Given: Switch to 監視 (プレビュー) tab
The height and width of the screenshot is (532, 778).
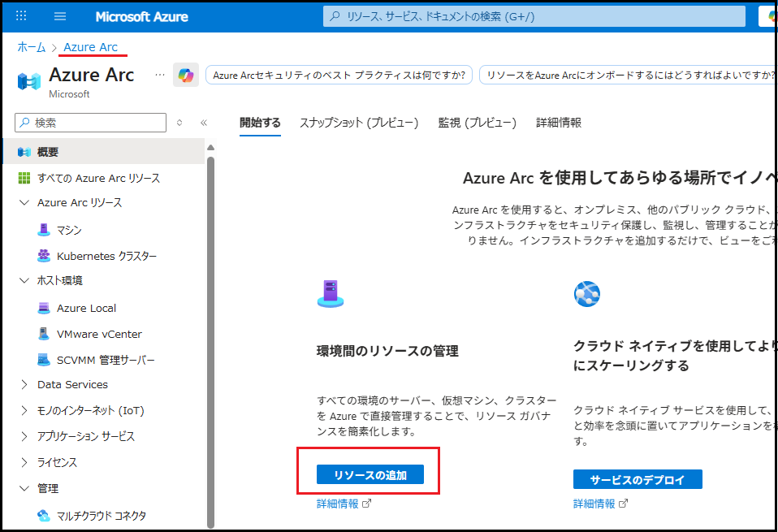Looking at the screenshot, I should point(477,123).
